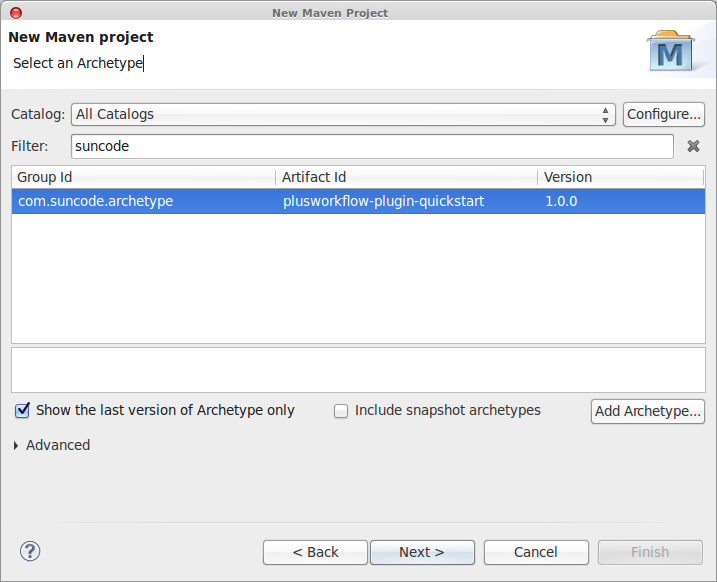Clear the filter text with X icon

coord(693,146)
